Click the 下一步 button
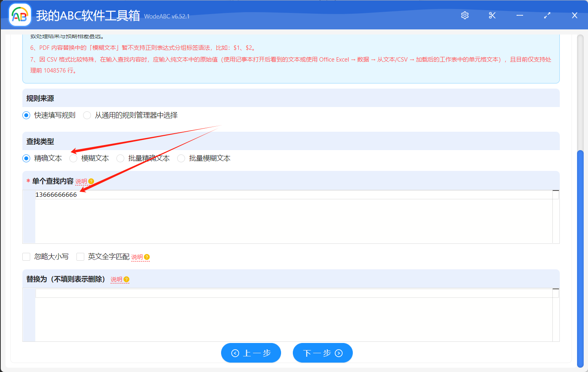Viewport: 588px width, 372px height. (x=322, y=353)
